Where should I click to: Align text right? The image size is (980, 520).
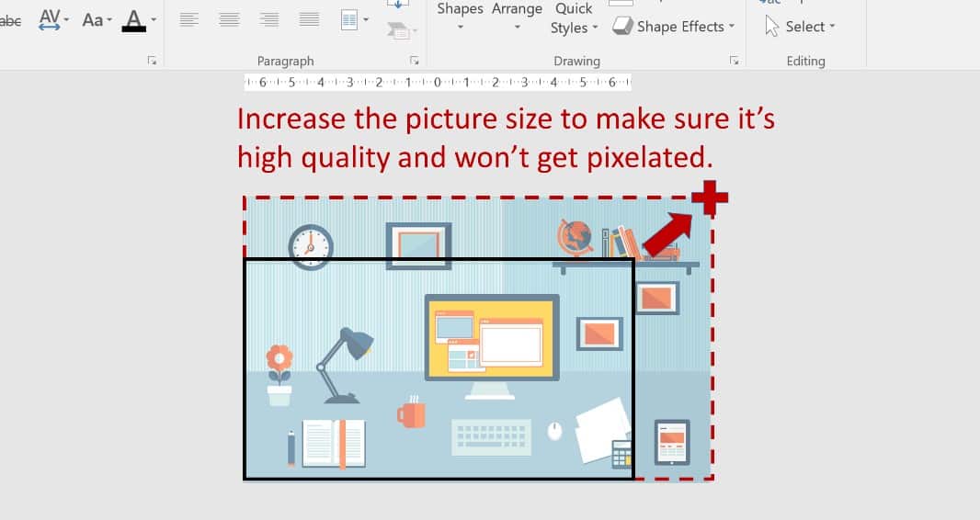tap(269, 19)
